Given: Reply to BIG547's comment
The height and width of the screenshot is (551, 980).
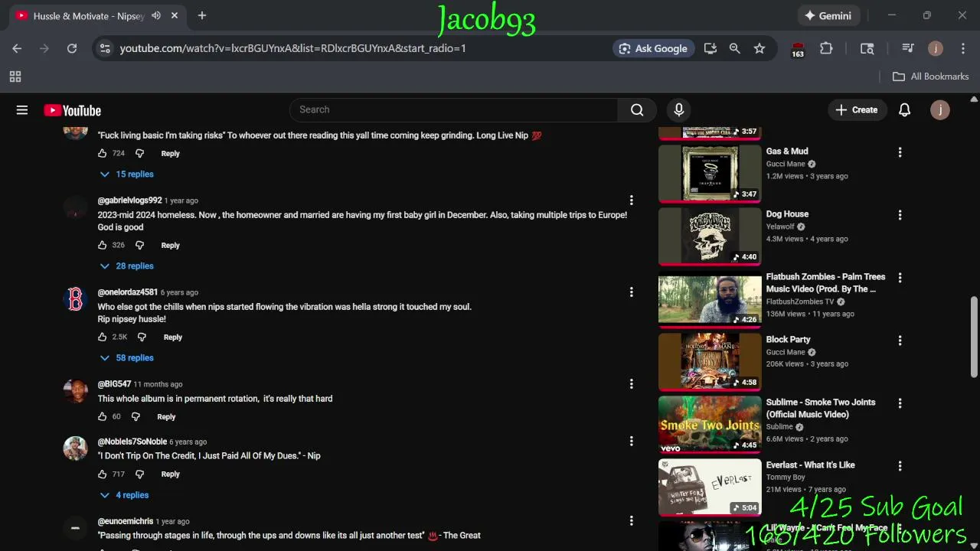Looking at the screenshot, I should pyautogui.click(x=166, y=417).
